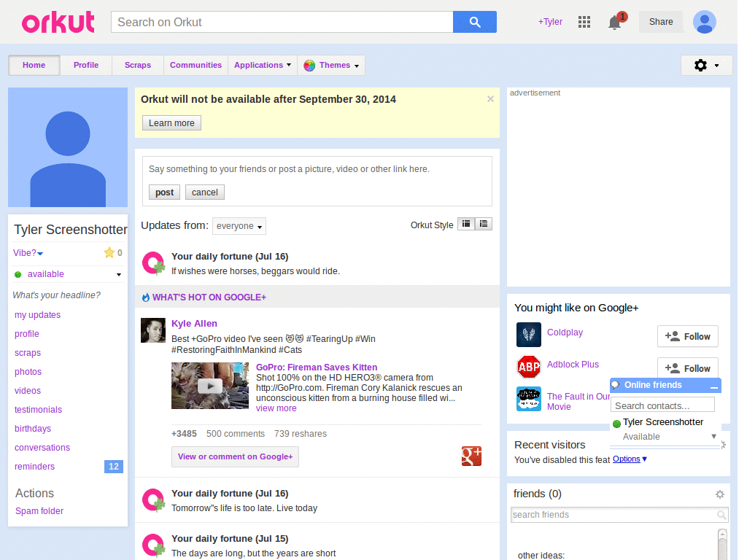Follow Coldplay on Google+
The height and width of the screenshot is (560, 747).
coord(687,337)
